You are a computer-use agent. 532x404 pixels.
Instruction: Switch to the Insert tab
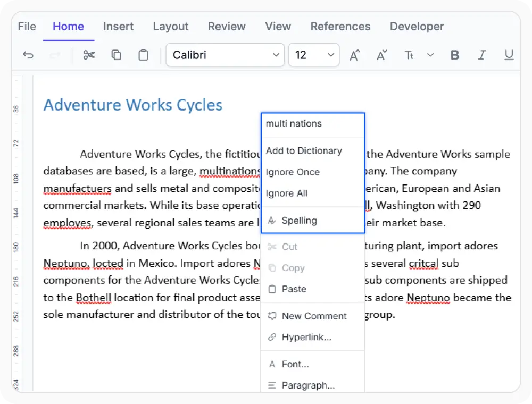118,27
